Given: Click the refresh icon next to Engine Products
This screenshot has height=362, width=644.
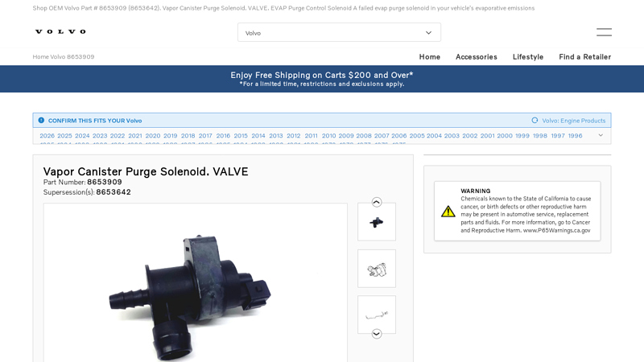Looking at the screenshot, I should point(535,120).
